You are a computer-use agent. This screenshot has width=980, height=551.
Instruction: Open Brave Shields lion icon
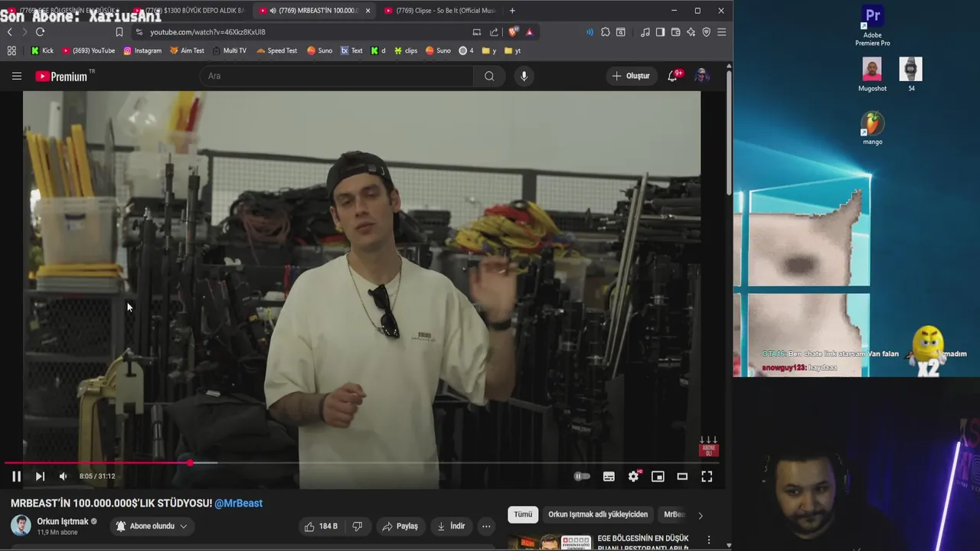[513, 32]
